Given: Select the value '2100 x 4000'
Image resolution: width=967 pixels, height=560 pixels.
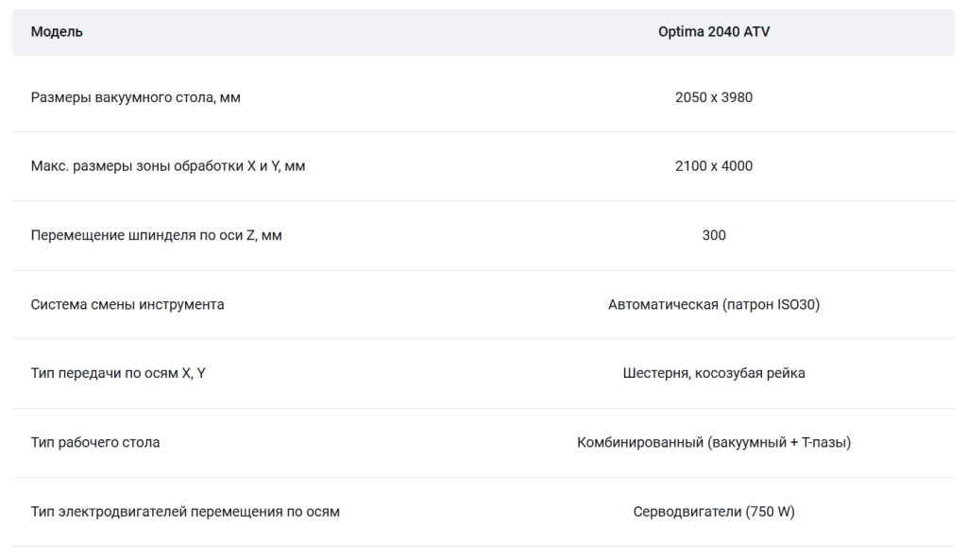Looking at the screenshot, I should click(714, 166).
